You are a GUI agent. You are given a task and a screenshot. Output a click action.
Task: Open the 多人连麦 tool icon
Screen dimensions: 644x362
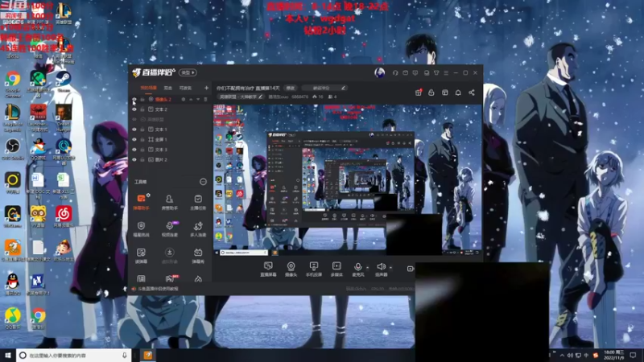(x=198, y=228)
